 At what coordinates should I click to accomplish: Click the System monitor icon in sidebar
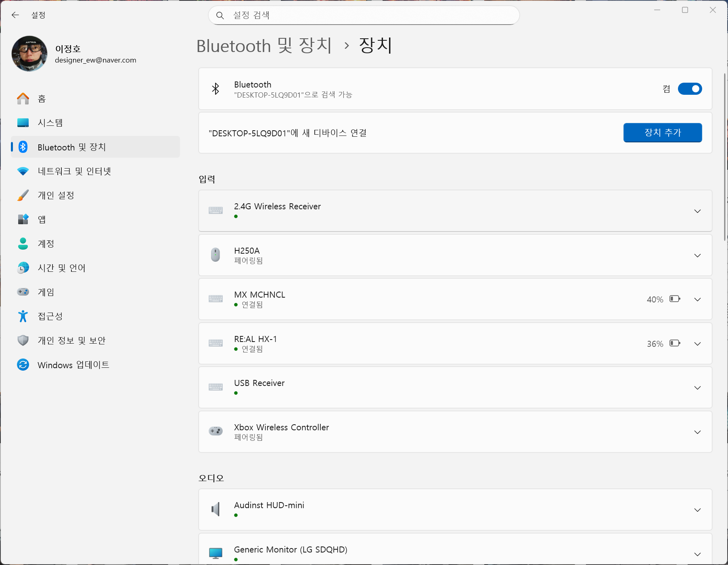(23, 123)
